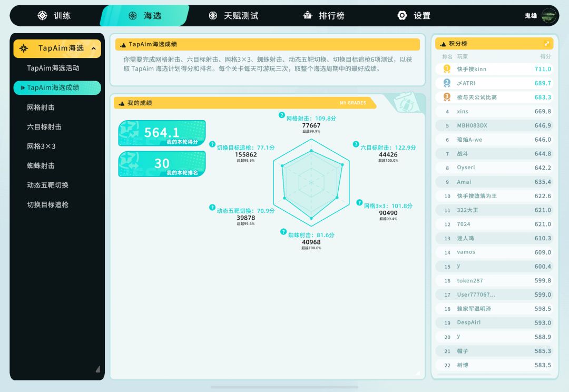Click the rank 30 card

[x=162, y=164]
